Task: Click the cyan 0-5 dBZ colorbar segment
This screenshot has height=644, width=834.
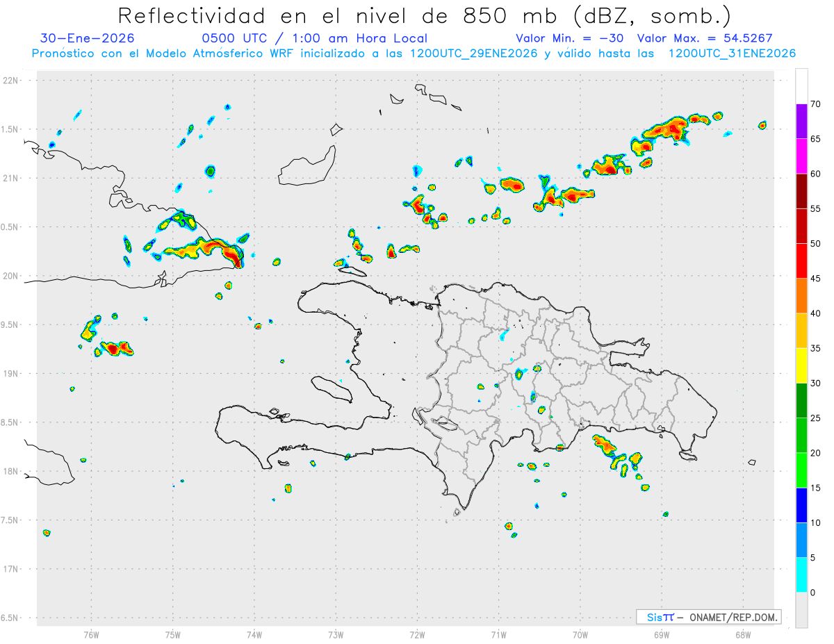Action: (x=801, y=575)
